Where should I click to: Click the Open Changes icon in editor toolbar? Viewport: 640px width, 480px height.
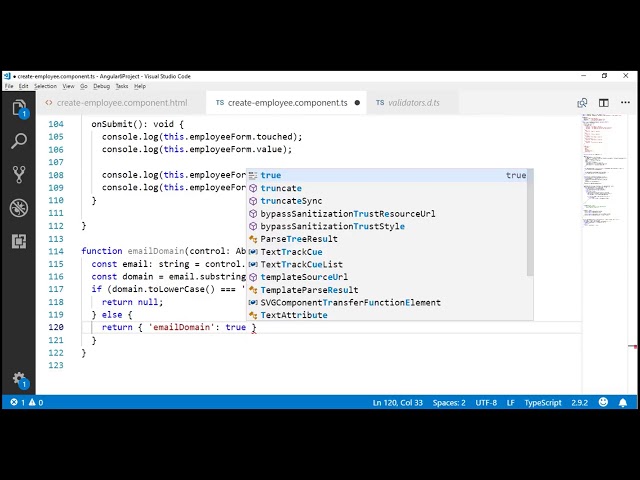[582, 103]
